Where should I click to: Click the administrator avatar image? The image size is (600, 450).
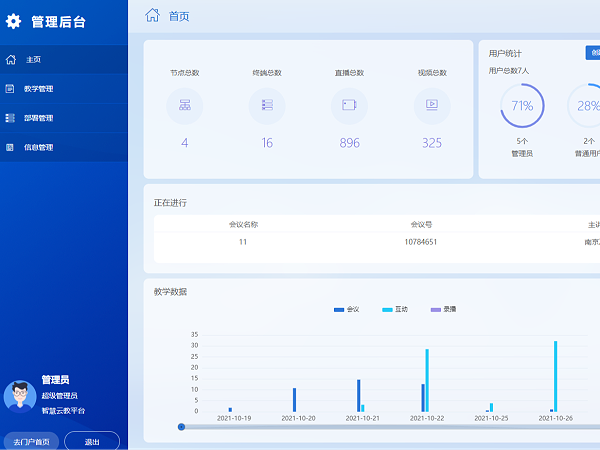click(x=20, y=396)
